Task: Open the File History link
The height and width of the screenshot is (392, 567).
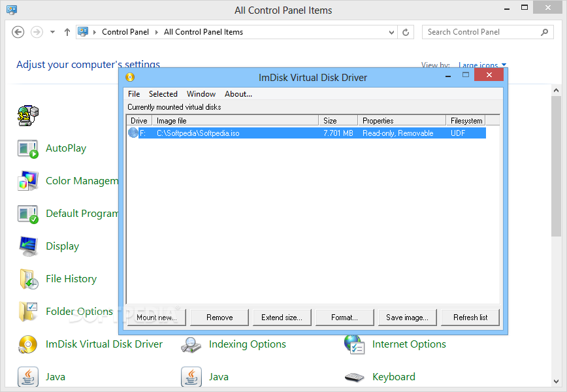Action: 71,279
